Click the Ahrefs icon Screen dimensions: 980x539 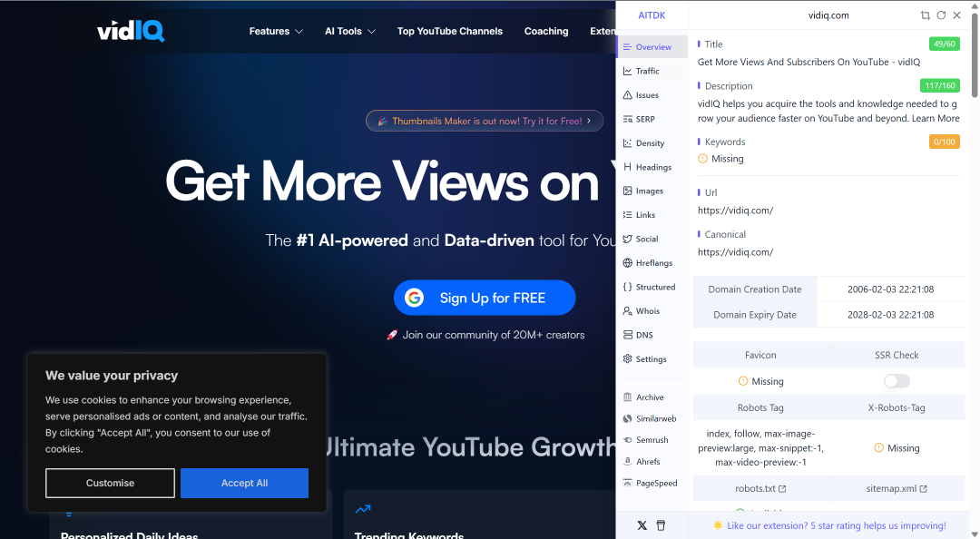(628, 462)
